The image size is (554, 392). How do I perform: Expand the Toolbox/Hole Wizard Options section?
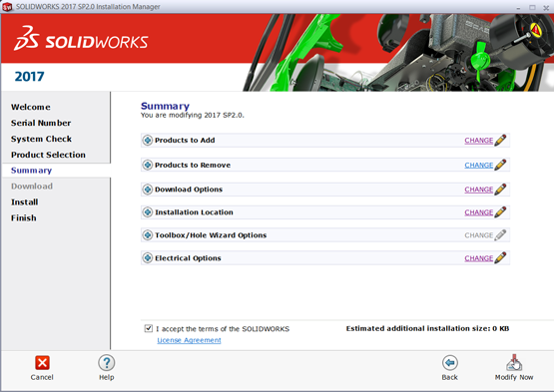148,235
